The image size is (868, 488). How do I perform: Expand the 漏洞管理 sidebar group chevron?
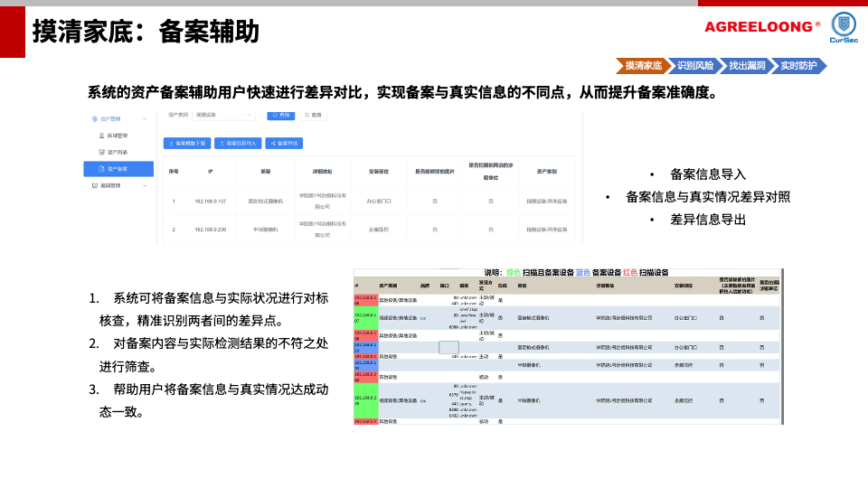(x=145, y=186)
